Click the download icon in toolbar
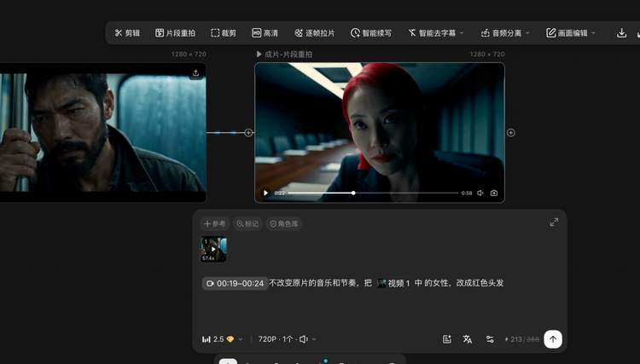The height and width of the screenshot is (364, 640). pos(621,33)
